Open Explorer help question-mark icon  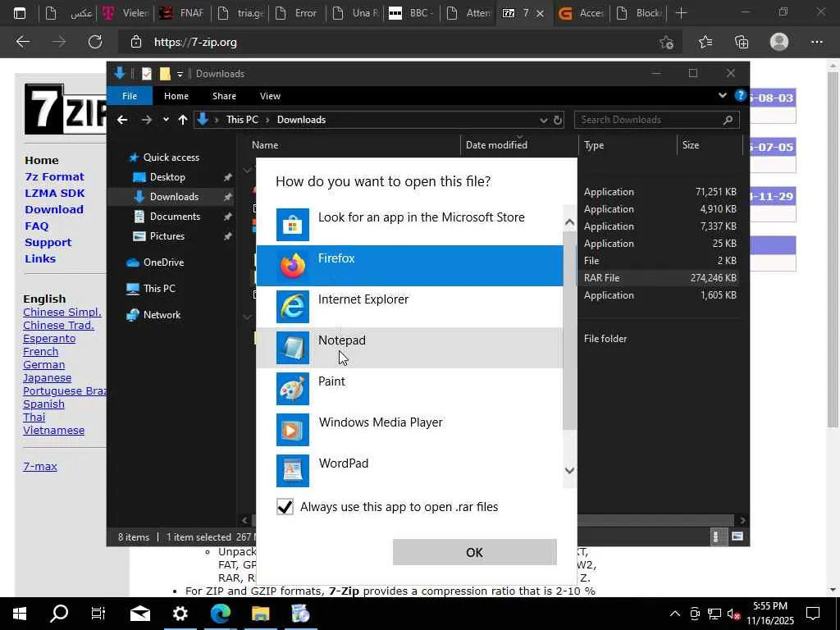pyautogui.click(x=741, y=95)
